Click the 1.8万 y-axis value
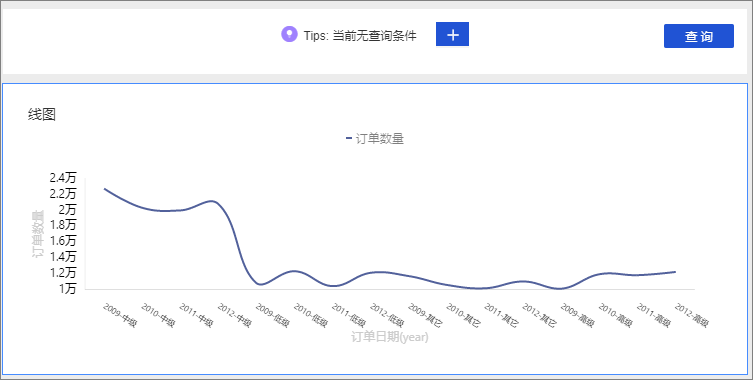This screenshot has height=380, width=753. [62, 225]
